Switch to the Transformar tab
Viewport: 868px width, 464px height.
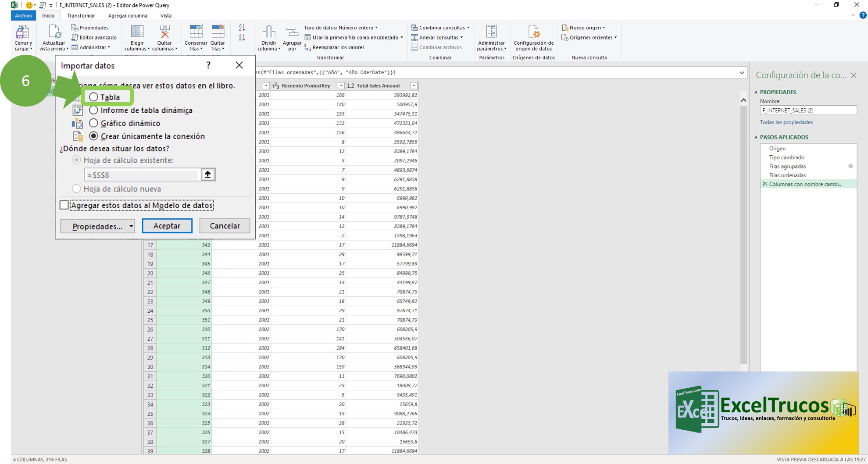tap(81, 16)
